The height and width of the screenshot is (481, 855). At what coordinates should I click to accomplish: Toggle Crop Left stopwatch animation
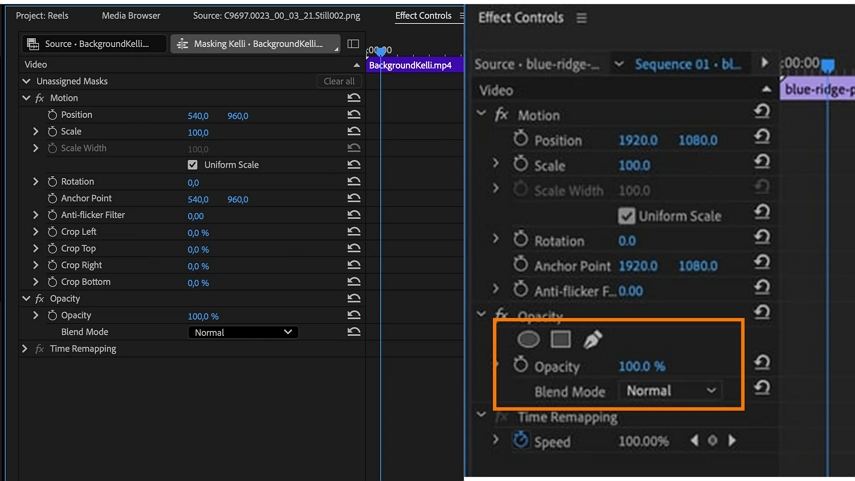click(52, 232)
